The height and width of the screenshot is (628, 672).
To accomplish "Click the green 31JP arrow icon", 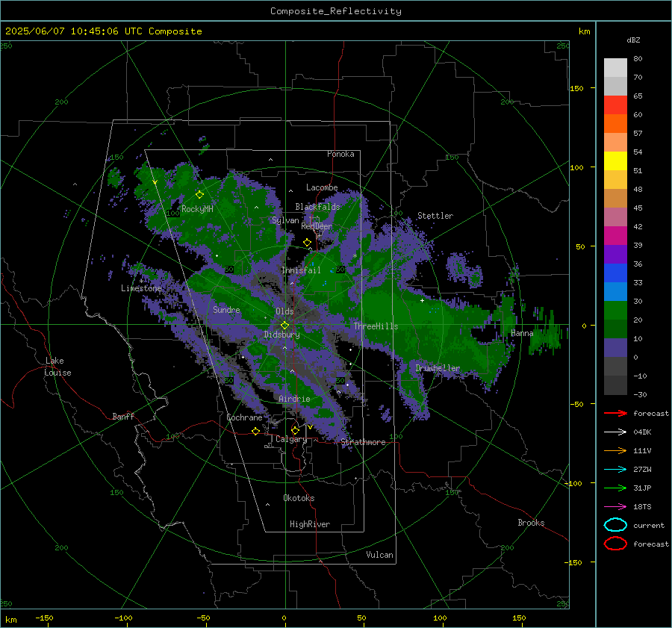I will [615, 488].
